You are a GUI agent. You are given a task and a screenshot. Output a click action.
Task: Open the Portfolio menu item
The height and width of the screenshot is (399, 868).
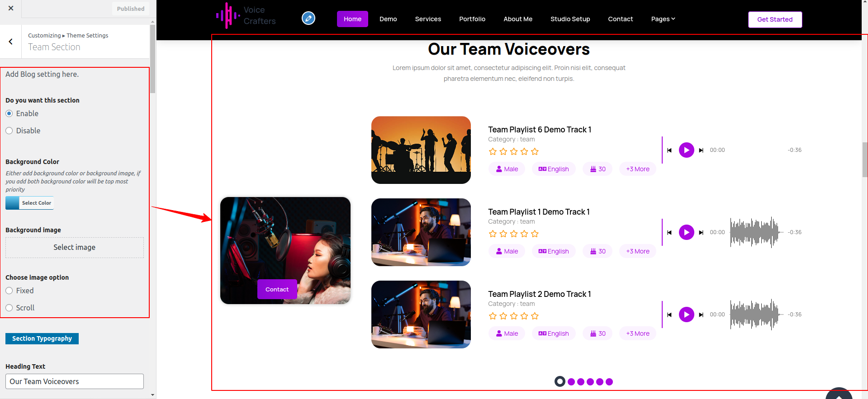(472, 19)
